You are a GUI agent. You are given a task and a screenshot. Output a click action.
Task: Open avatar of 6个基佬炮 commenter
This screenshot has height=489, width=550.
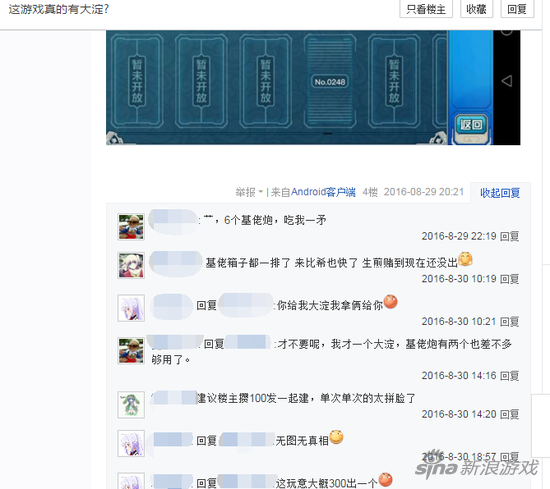coord(131,227)
